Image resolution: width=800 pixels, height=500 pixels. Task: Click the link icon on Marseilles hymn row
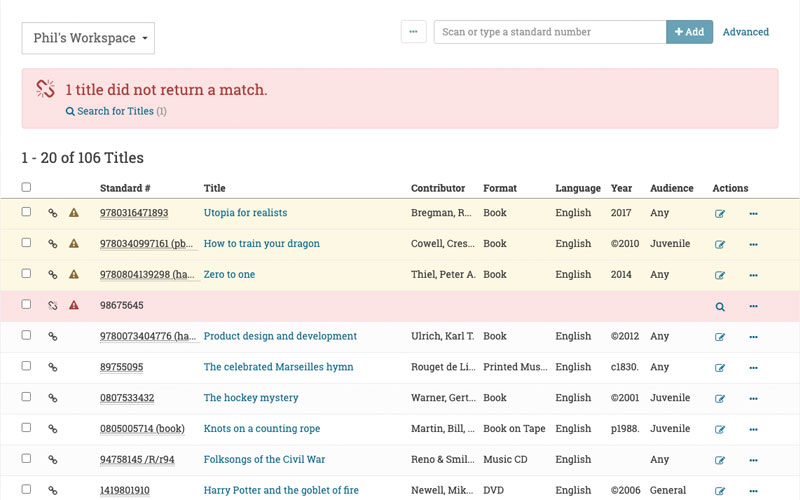point(53,367)
